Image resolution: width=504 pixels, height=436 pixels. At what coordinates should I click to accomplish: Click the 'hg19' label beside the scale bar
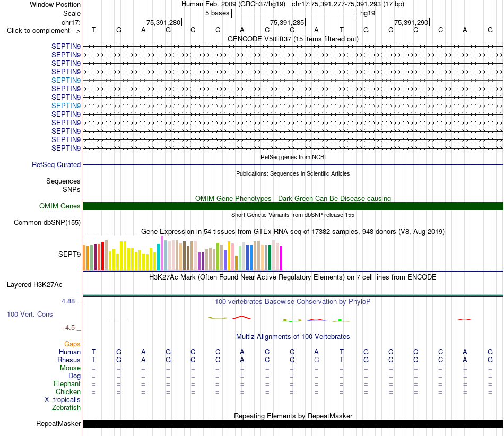tap(368, 13)
